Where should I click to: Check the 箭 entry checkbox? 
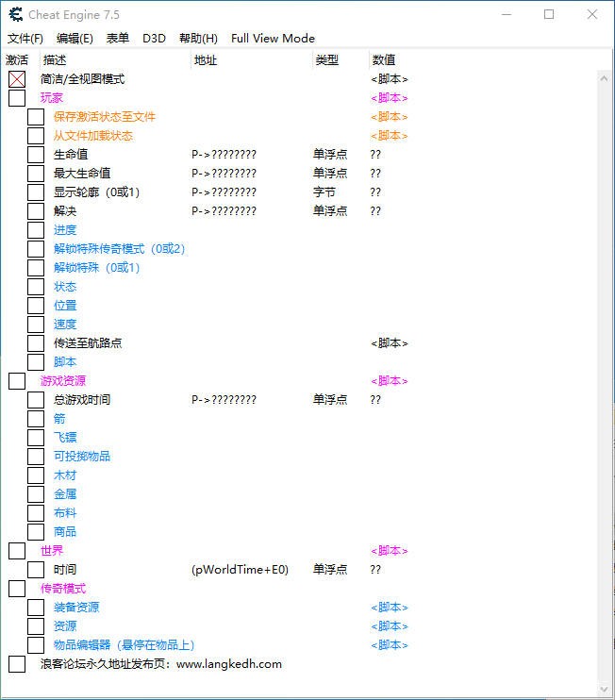(x=36, y=419)
